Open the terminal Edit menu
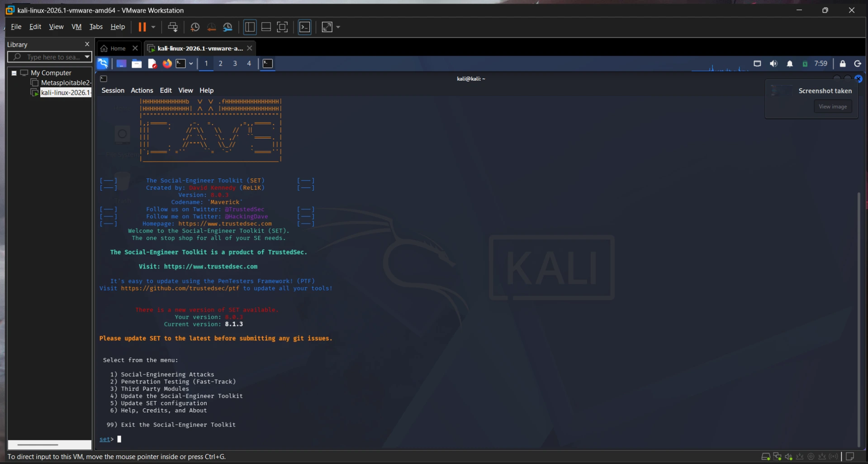 [166, 91]
